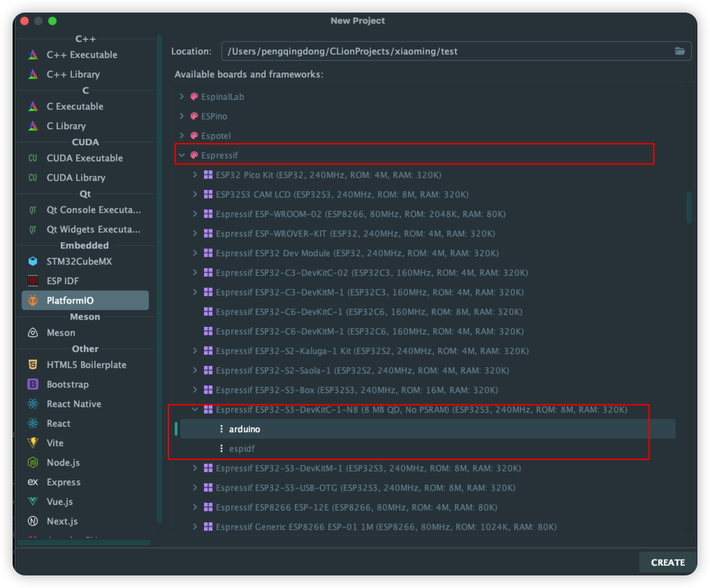Select the STM32CubeMX project type icon
Viewport: 710px width, 588px height.
[33, 261]
